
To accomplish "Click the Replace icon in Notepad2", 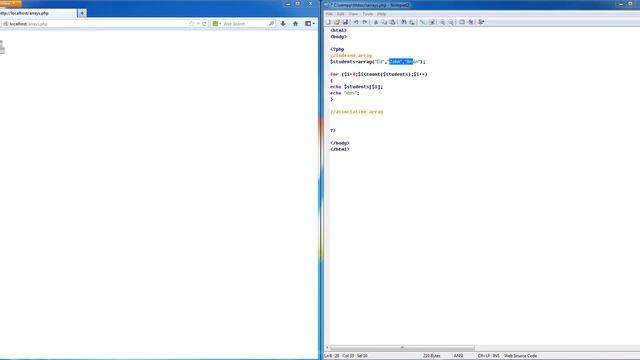I will [412, 22].
